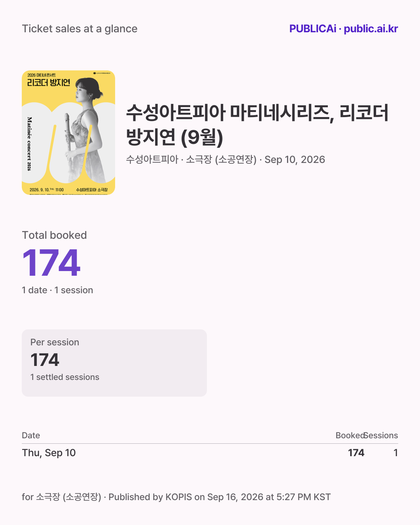The width and height of the screenshot is (420, 525).
Task: Click the yellow concert poster thumbnail
Action: pyautogui.click(x=68, y=133)
